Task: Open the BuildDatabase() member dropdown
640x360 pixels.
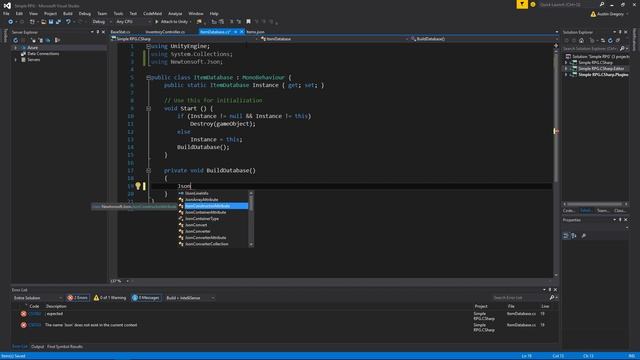Action: 483,39
